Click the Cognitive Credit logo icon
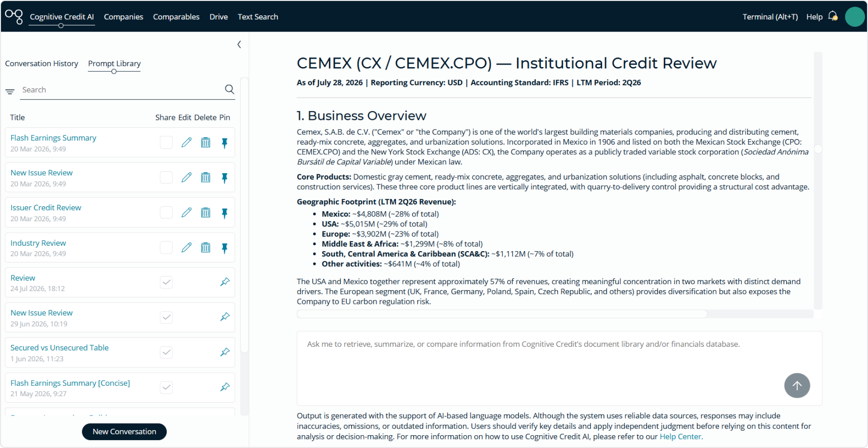 [14, 16]
